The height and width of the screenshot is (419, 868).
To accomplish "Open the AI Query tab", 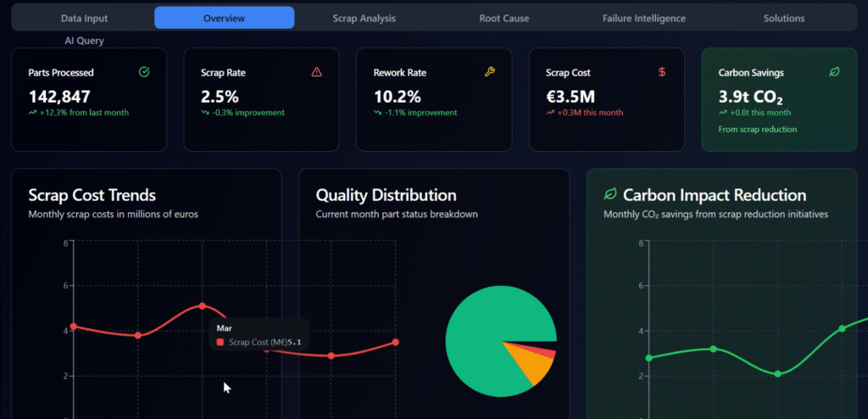I will [x=85, y=41].
